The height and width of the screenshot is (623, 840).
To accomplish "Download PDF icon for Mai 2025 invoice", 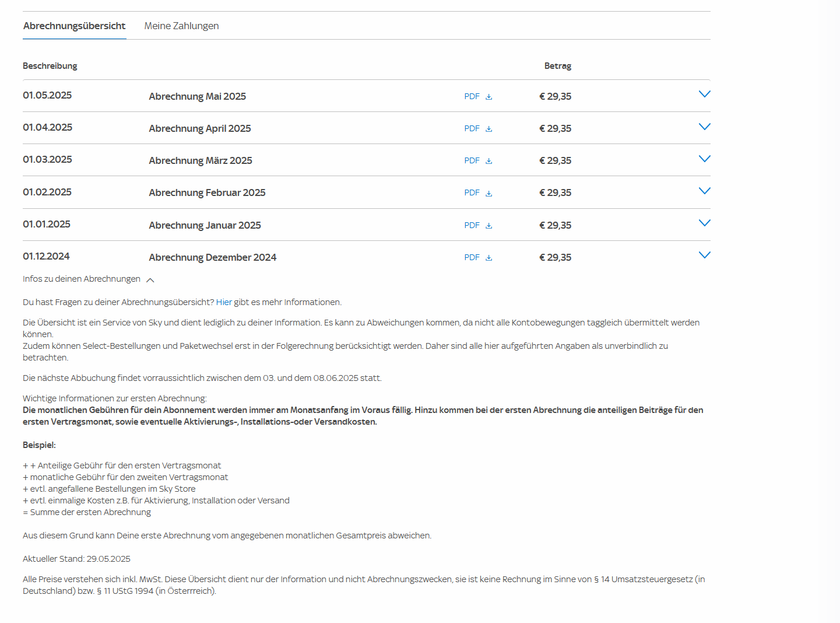I will (x=488, y=97).
